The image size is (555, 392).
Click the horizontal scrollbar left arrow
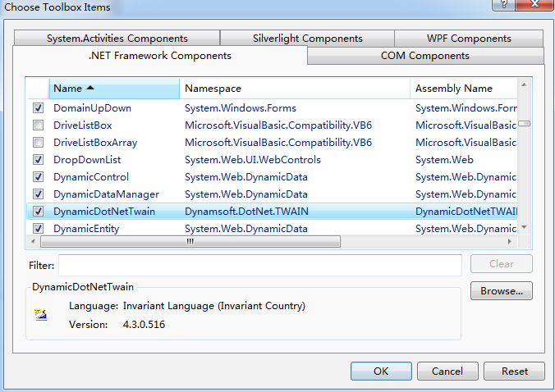coord(34,242)
